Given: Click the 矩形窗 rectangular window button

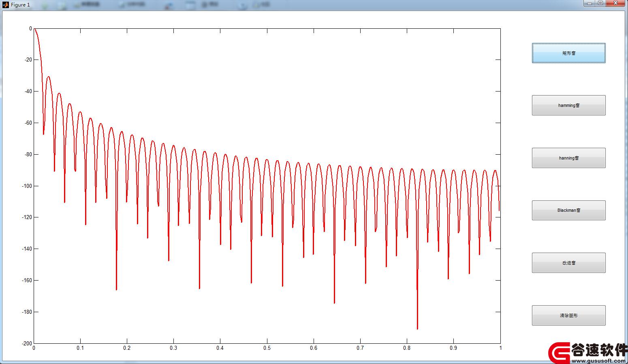Looking at the screenshot, I should point(568,53).
